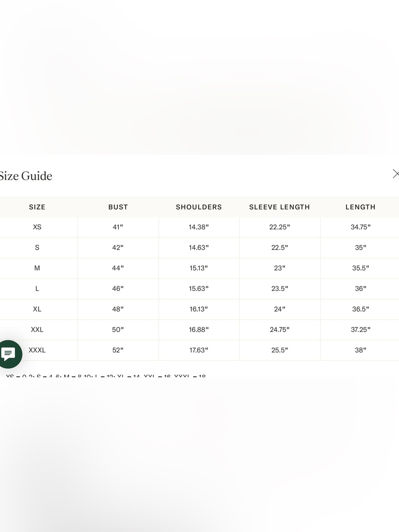The height and width of the screenshot is (532, 399).
Task: Click the SLEEVE LENGTH column header
Action: pos(279,207)
